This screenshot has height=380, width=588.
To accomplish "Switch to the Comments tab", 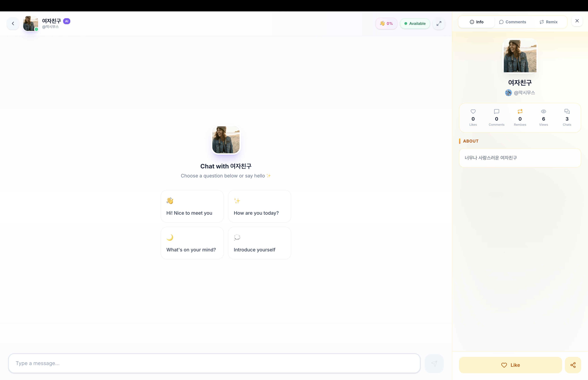I will (512, 22).
